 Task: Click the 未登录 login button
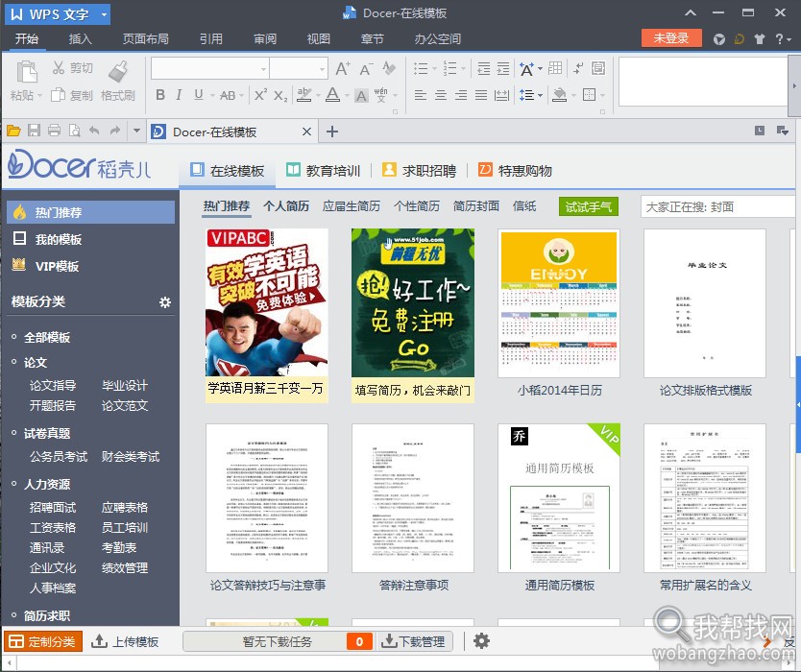[671, 37]
